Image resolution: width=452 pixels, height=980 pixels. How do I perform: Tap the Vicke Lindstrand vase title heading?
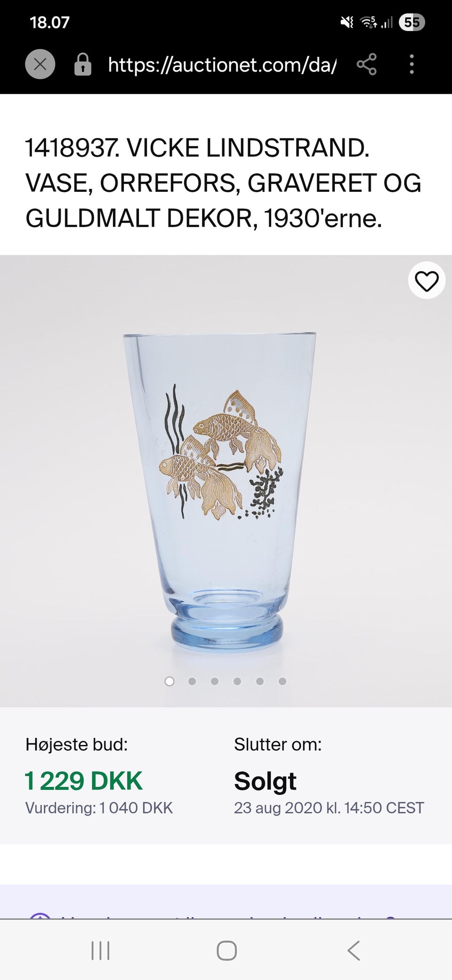point(223,183)
